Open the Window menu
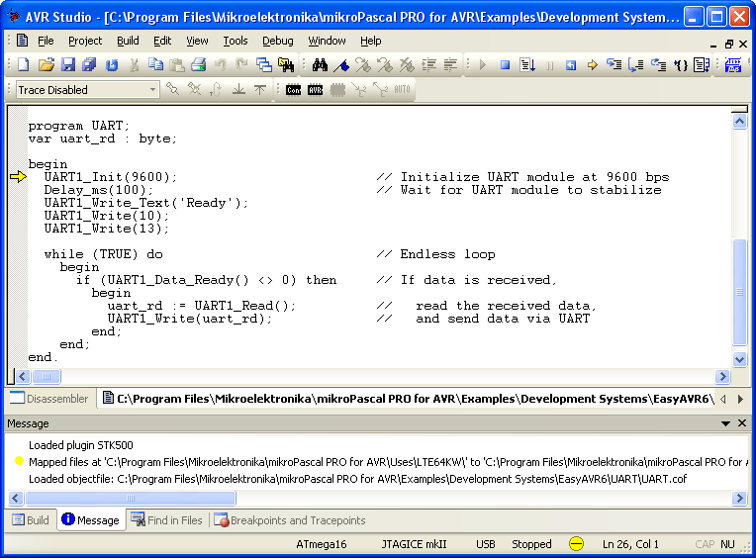The width and height of the screenshot is (756, 558). pos(327,41)
